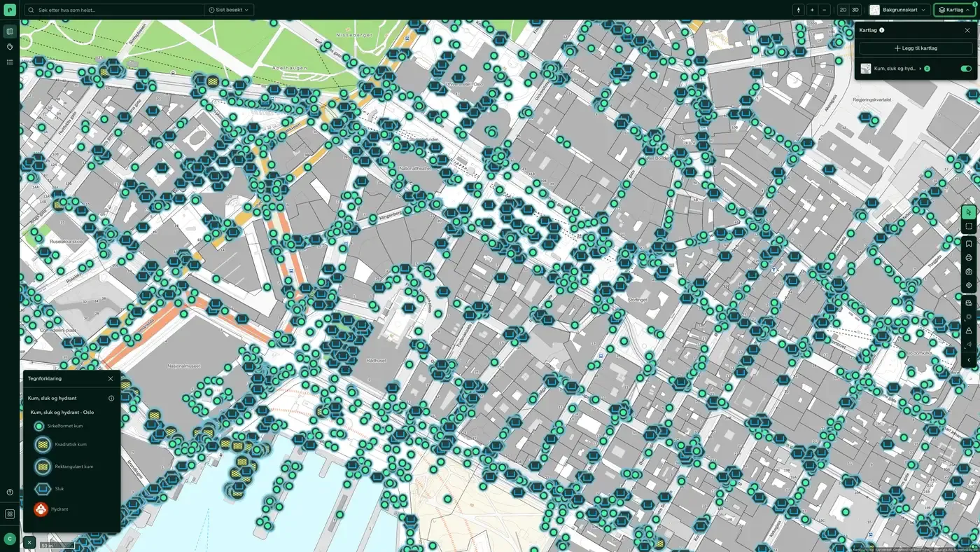Open the bookmark tool in the right toolbar
The width and height of the screenshot is (980, 552).
(969, 244)
